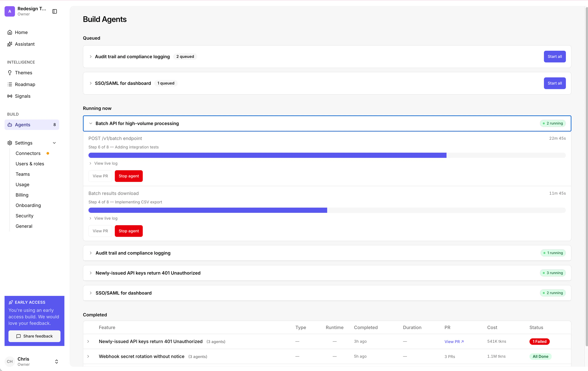This screenshot has height=371, width=588.
Task: Click the orange Connectors status dot
Action: click(x=48, y=153)
